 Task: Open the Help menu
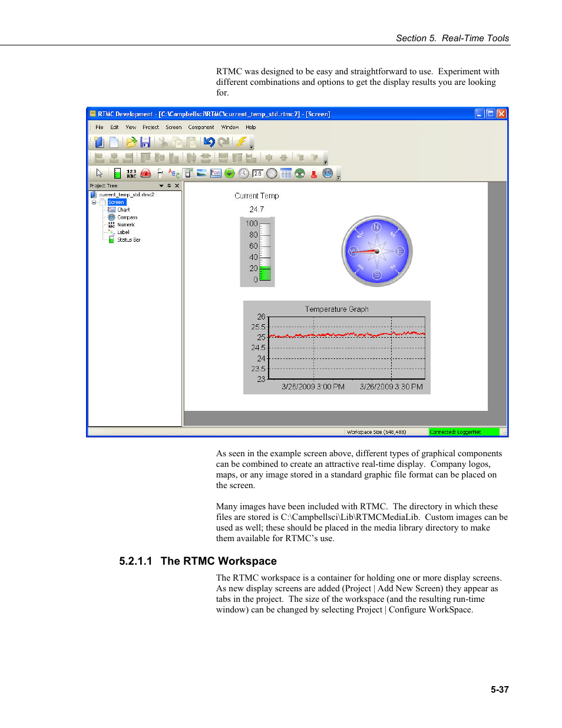[x=251, y=127]
